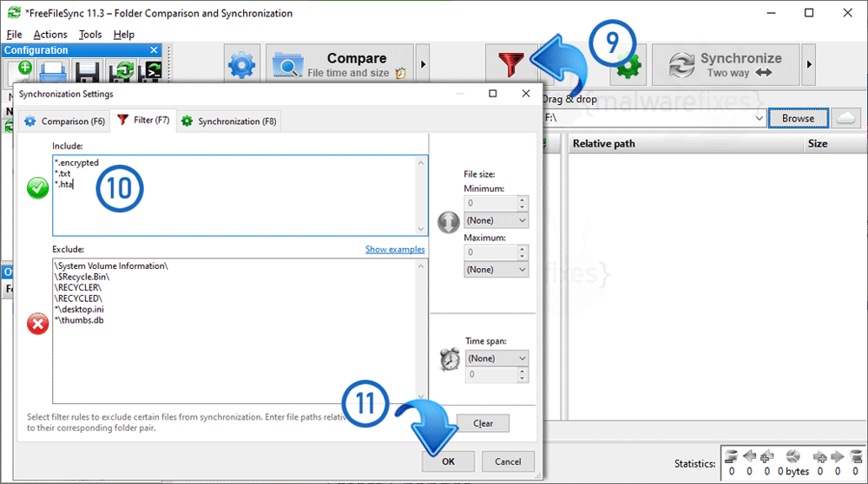This screenshot has width=868, height=484.
Task: Close the Synchronization Settings dialog
Action: [x=526, y=94]
